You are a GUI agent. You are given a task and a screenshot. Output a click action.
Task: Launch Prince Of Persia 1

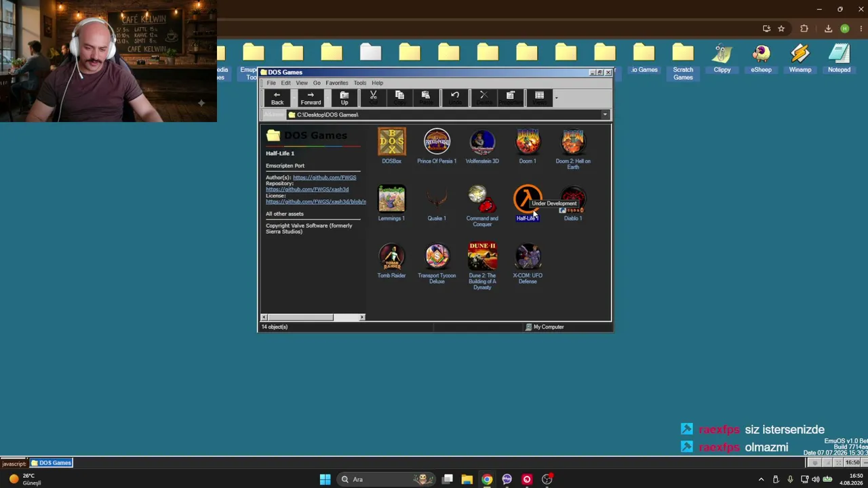tap(437, 142)
